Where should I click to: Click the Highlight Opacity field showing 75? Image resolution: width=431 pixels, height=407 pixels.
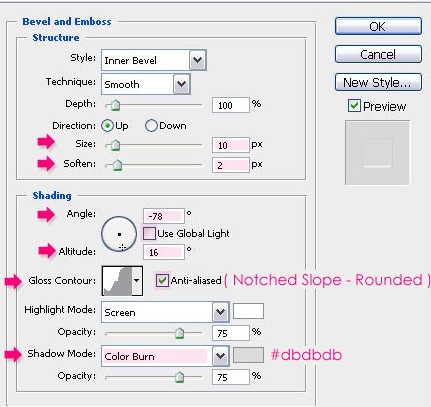pos(230,333)
